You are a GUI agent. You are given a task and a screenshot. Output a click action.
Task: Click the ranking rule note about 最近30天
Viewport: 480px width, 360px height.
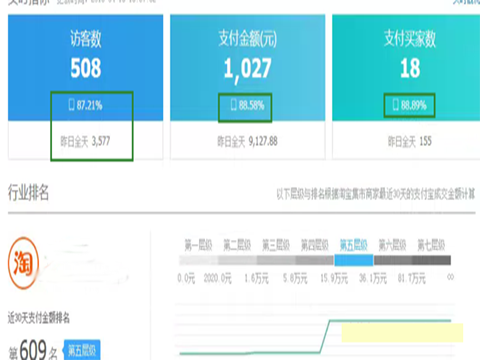pyautogui.click(x=376, y=194)
